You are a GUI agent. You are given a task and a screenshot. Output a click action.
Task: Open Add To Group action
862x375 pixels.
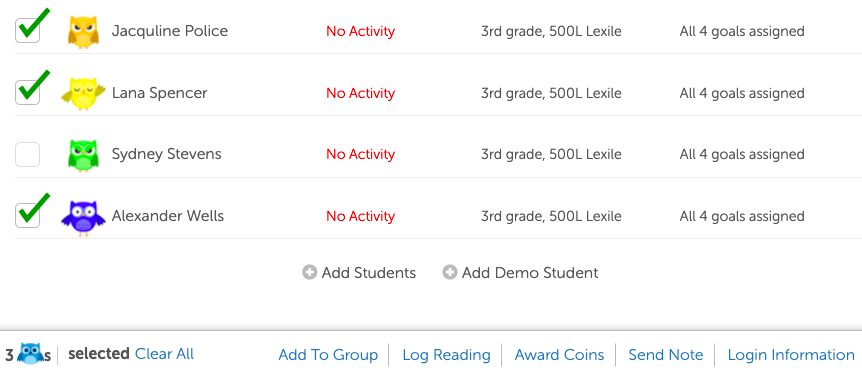click(x=328, y=355)
